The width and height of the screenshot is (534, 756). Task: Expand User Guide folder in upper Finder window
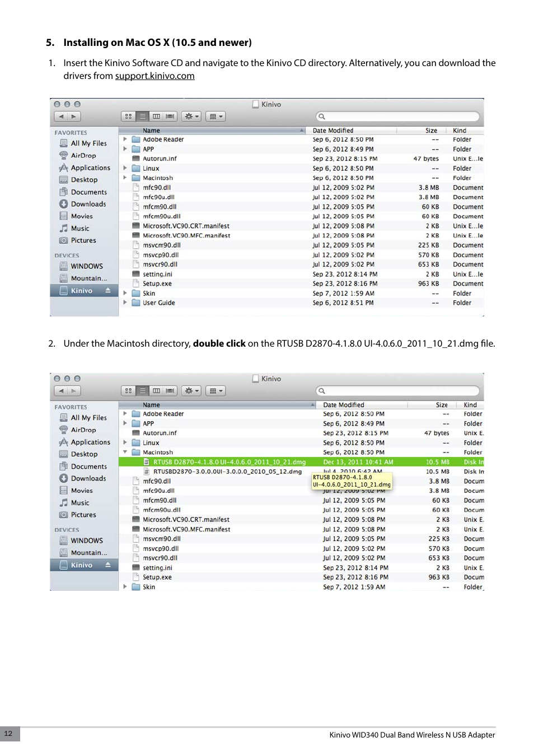(x=125, y=302)
